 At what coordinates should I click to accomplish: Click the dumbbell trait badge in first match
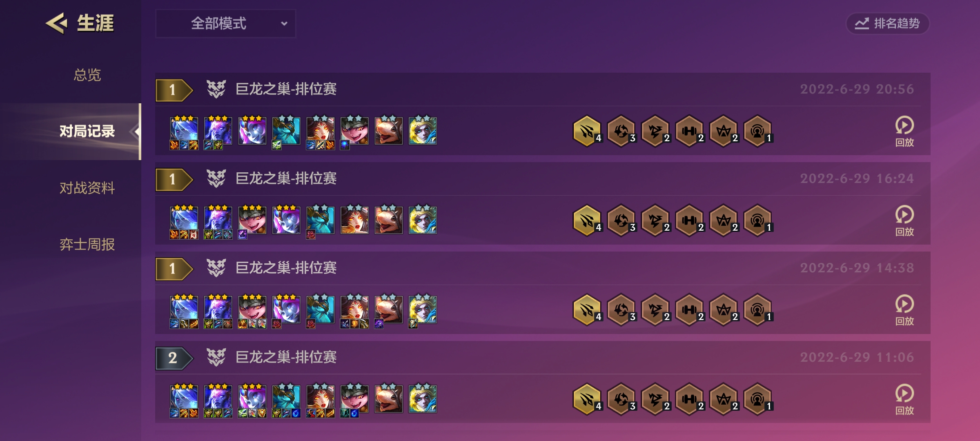690,131
